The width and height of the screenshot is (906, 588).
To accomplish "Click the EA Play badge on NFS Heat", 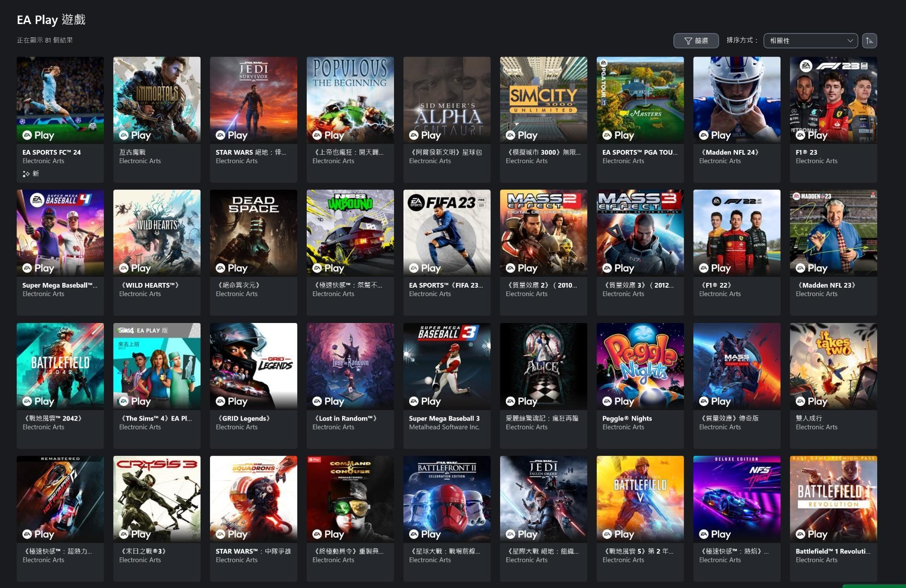I will tap(715, 534).
